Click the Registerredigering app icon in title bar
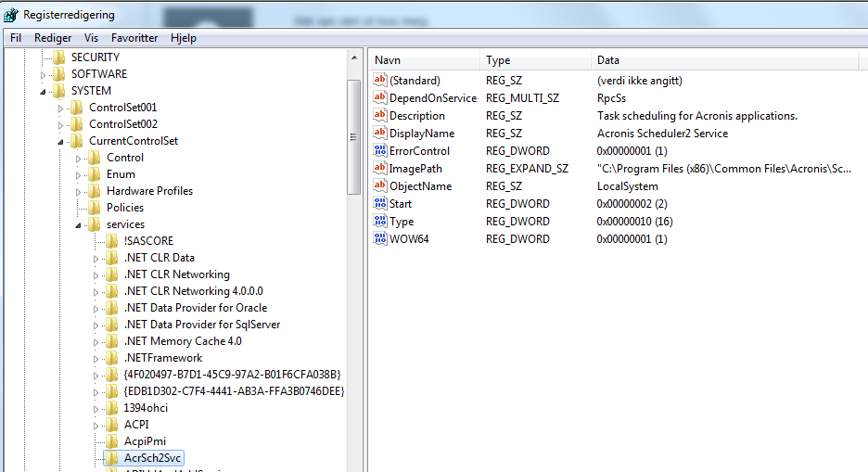 tap(10, 15)
